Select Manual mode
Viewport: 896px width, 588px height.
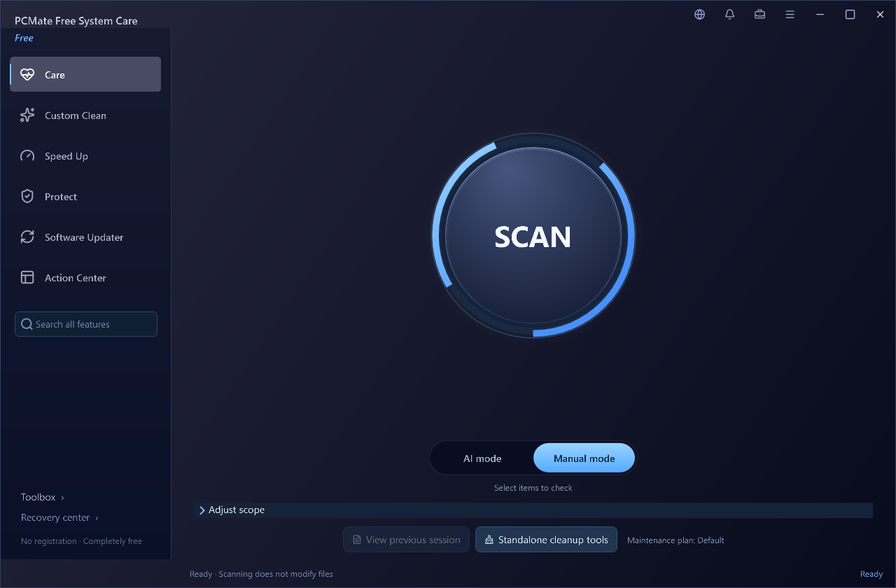click(584, 458)
